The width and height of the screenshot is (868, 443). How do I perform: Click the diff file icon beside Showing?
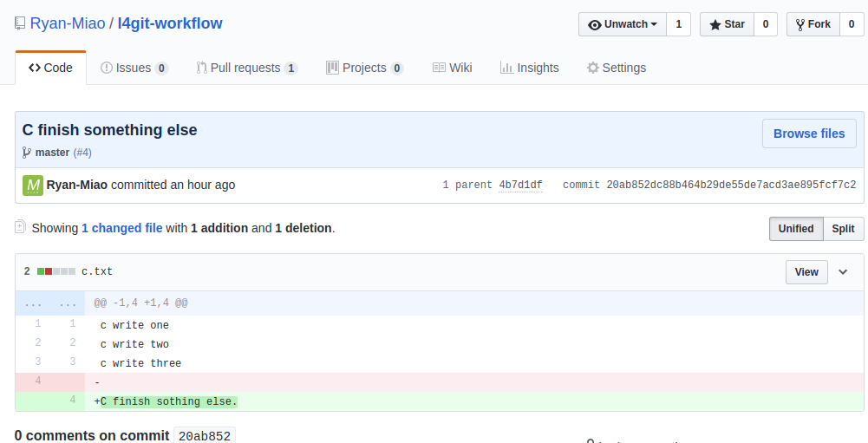[20, 226]
